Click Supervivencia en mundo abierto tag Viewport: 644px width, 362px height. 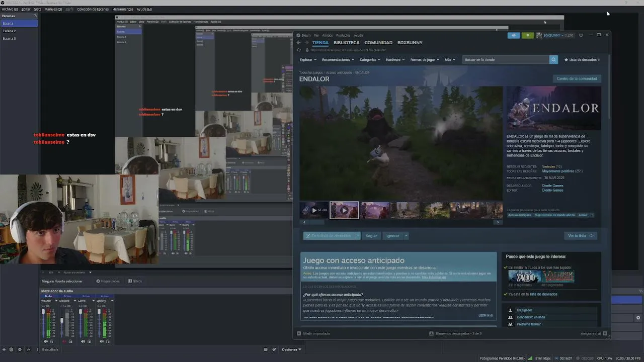coord(554,215)
